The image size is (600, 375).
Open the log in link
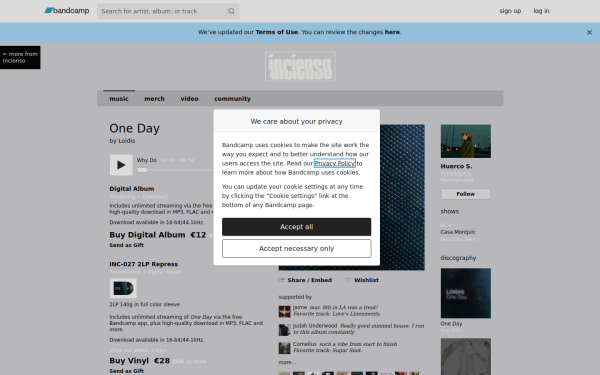tap(541, 11)
